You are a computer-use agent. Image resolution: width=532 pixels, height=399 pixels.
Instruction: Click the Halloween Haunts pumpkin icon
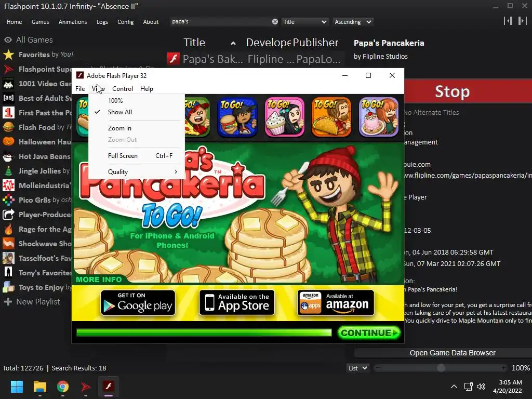tap(8, 142)
